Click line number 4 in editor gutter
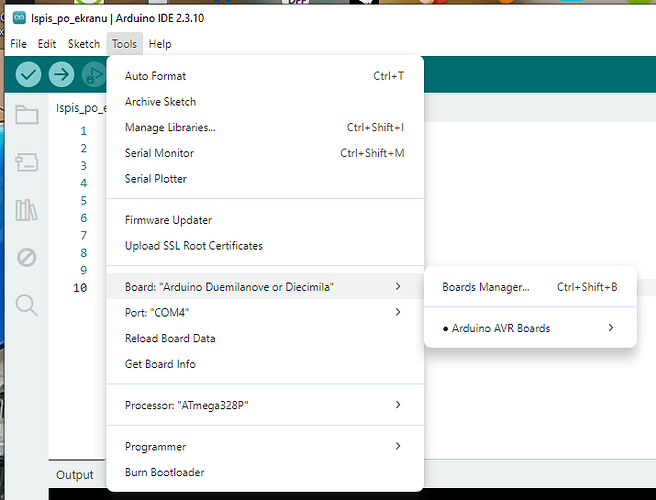 [x=84, y=183]
